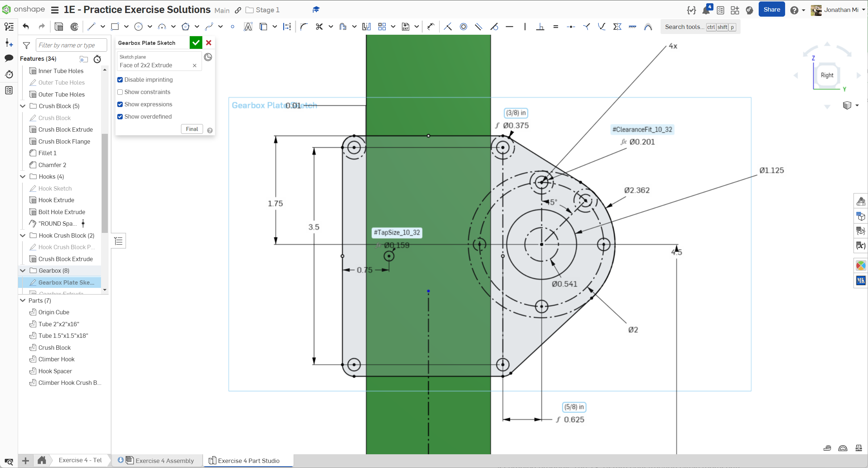Switch to Exercise 4 Assembly tab

[x=164, y=460]
